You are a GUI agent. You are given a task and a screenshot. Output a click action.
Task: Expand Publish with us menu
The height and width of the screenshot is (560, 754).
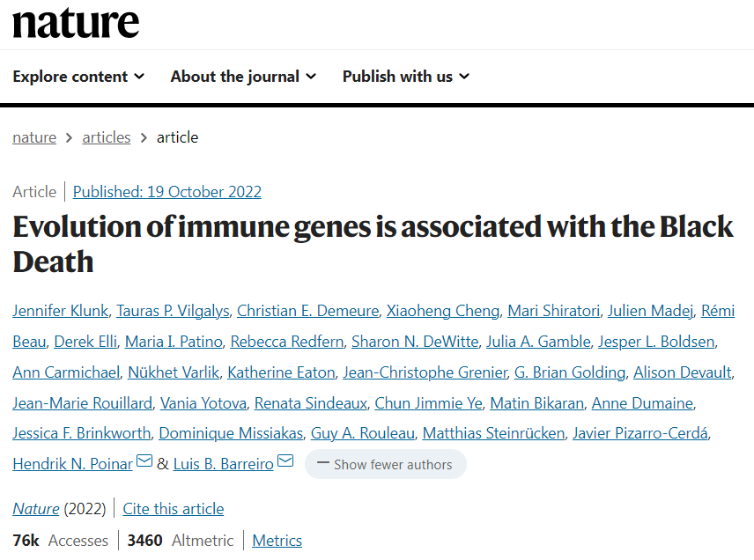tap(406, 77)
